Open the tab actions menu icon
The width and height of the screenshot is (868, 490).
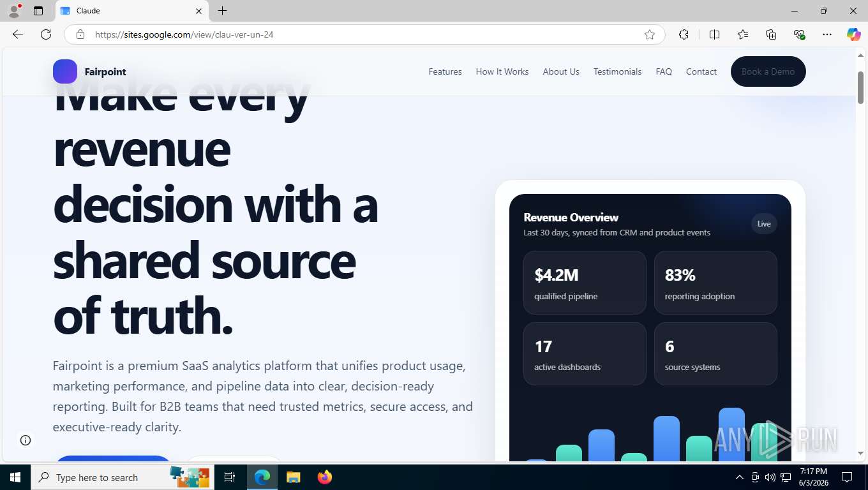click(x=38, y=11)
